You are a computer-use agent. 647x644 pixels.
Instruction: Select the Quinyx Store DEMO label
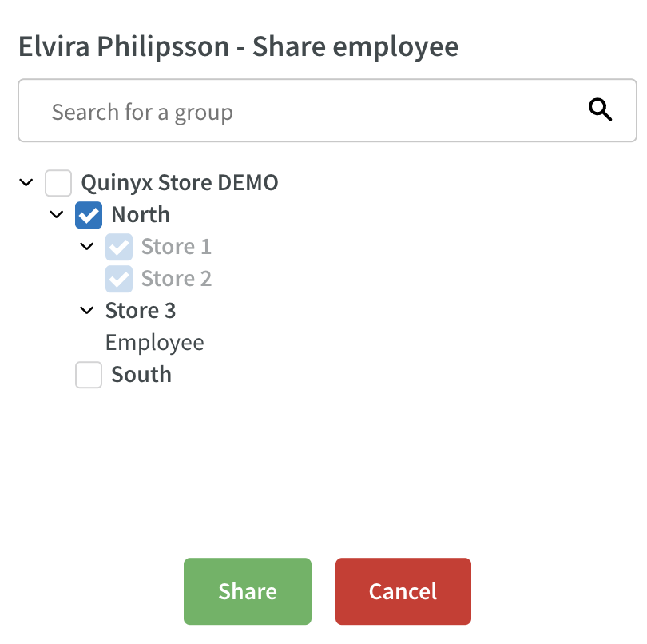click(x=180, y=182)
